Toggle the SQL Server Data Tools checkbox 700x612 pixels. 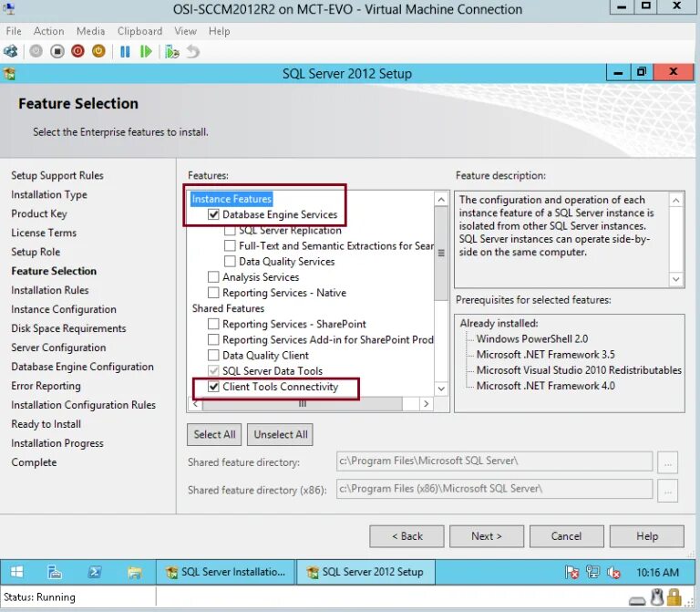(x=213, y=371)
